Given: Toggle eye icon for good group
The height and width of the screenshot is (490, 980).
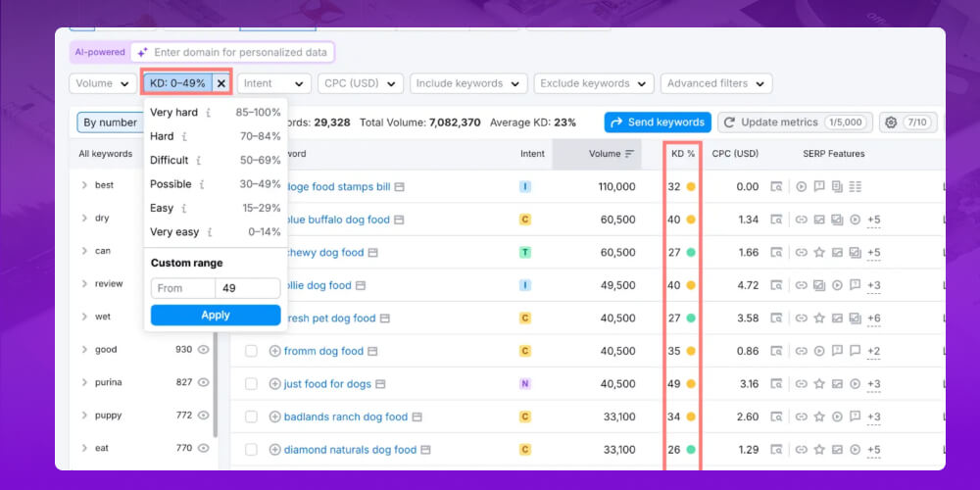Looking at the screenshot, I should 203,350.
